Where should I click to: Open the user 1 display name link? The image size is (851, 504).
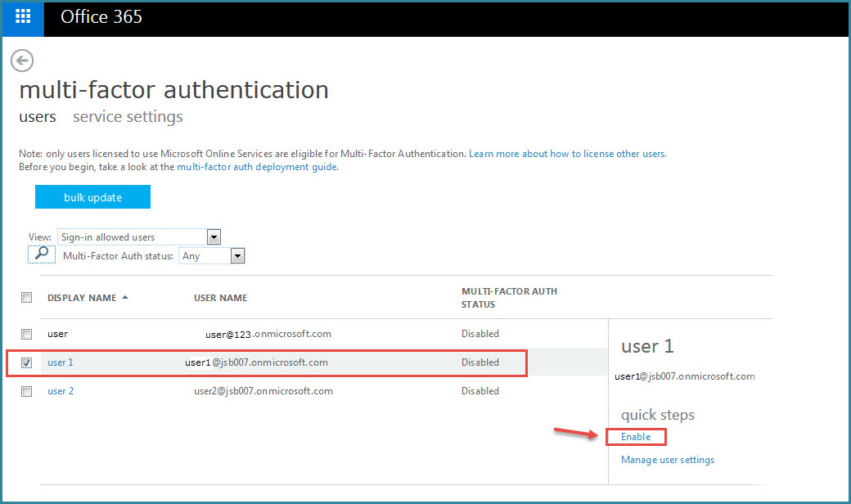60,362
